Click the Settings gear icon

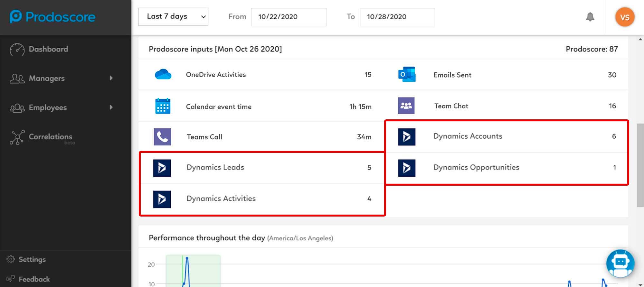[11, 259]
